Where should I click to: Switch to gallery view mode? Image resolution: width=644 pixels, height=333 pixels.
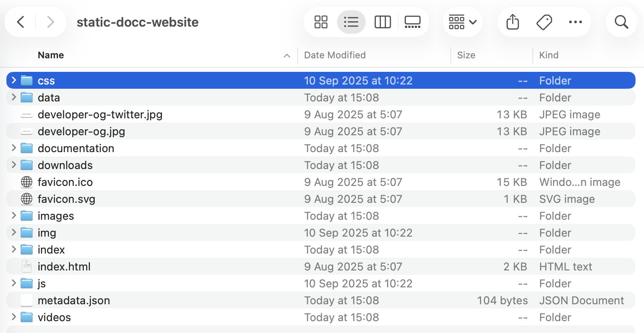coord(412,22)
